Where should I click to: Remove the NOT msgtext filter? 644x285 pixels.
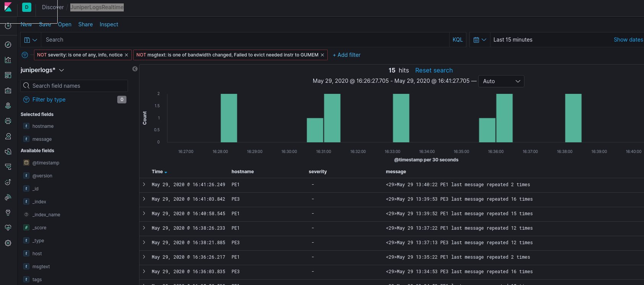[322, 55]
